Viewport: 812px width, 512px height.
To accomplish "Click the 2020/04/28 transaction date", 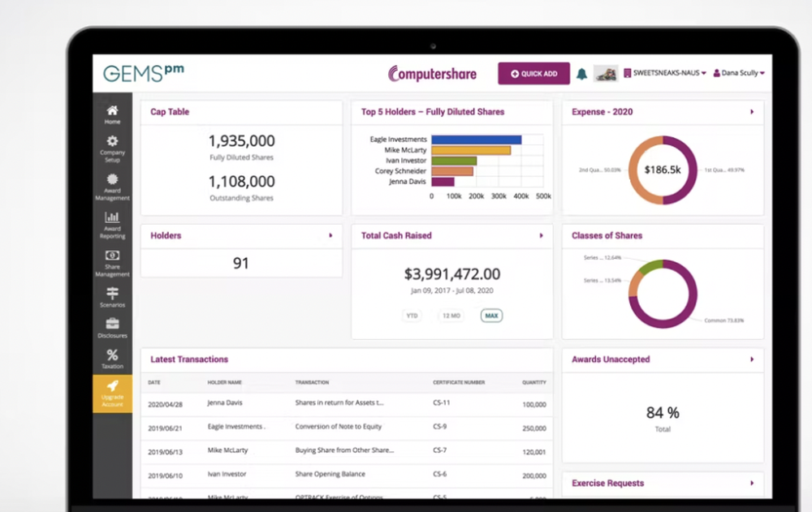I will (165, 405).
